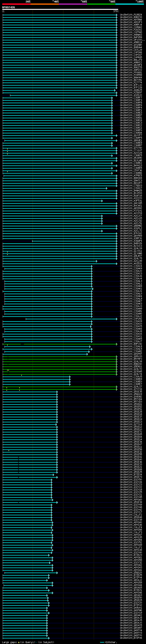Image resolution: width=146 pixels, height=644 pixels.
Task: Select hit label UniRef100_C0LLF2
Action: coord(131,515)
